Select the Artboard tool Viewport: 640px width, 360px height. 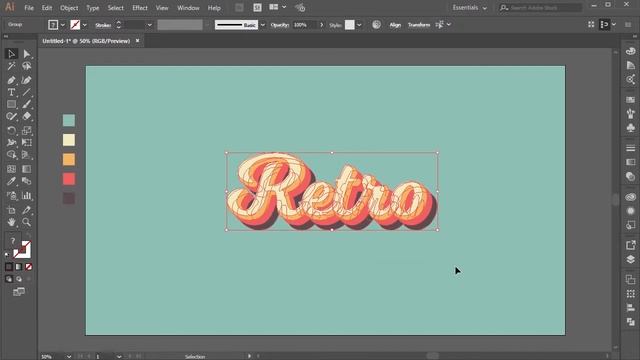click(11, 210)
